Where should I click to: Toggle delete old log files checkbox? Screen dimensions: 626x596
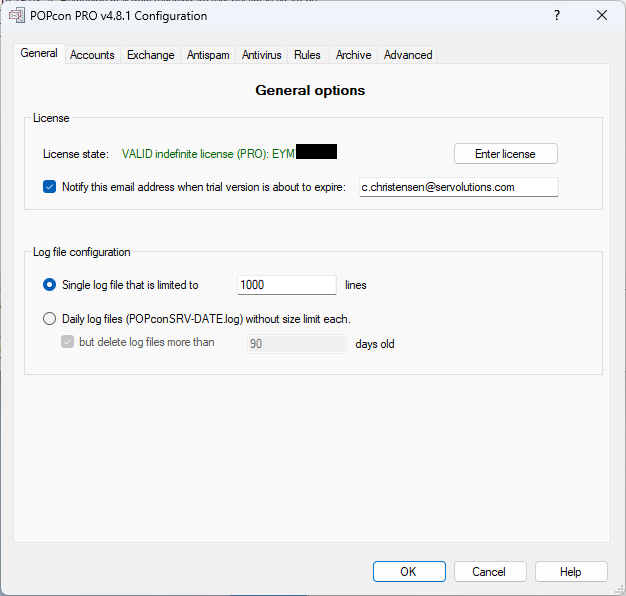point(68,343)
